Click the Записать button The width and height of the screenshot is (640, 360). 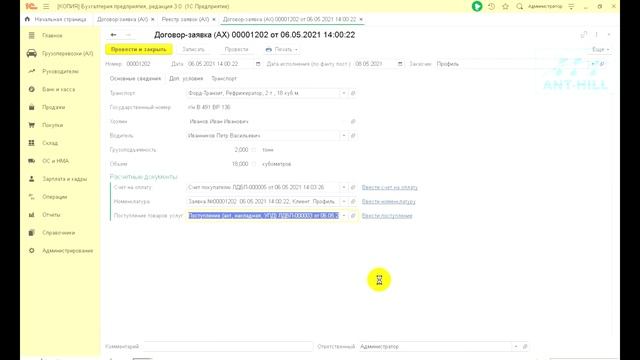(x=193, y=49)
